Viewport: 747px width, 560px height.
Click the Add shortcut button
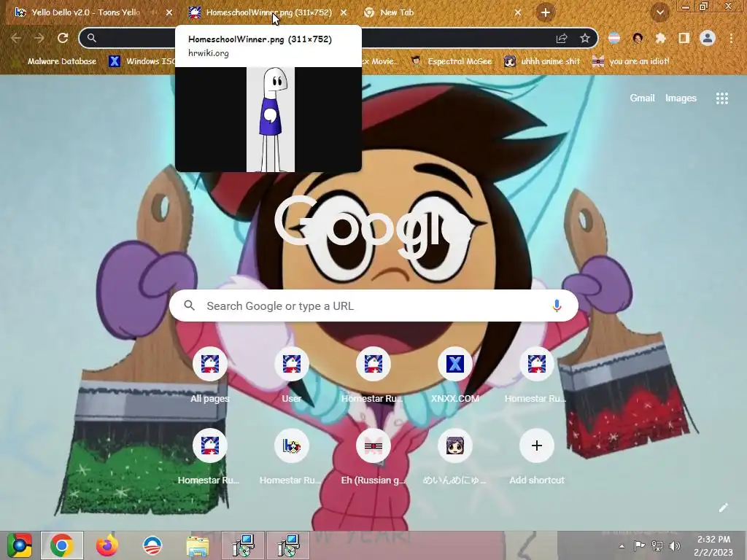(x=537, y=458)
